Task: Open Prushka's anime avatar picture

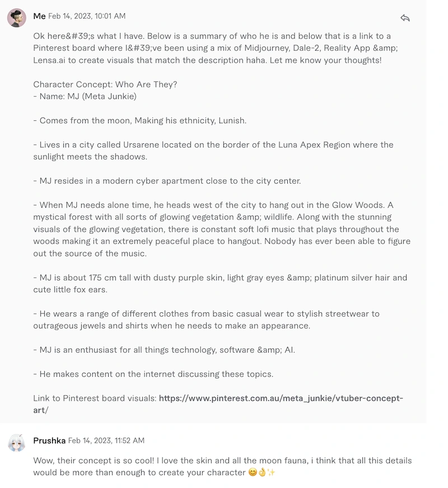Action: pyautogui.click(x=16, y=443)
